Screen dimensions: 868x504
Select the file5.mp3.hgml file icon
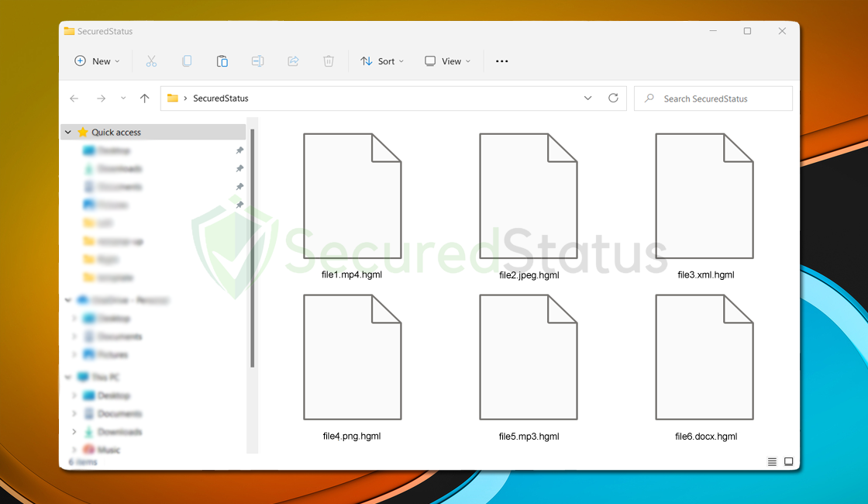click(x=528, y=357)
